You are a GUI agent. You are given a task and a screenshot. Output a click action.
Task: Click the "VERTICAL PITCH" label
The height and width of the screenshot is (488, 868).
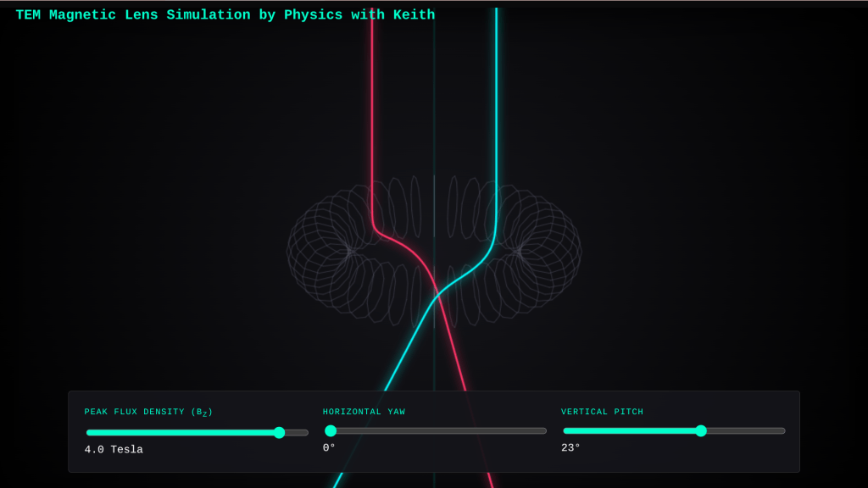tap(602, 412)
